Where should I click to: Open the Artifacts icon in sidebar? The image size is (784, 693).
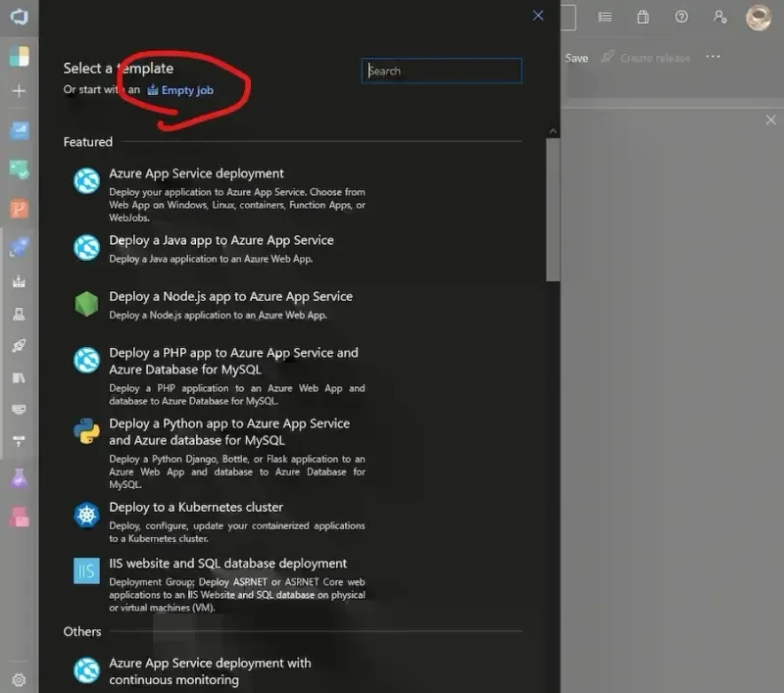(x=19, y=517)
